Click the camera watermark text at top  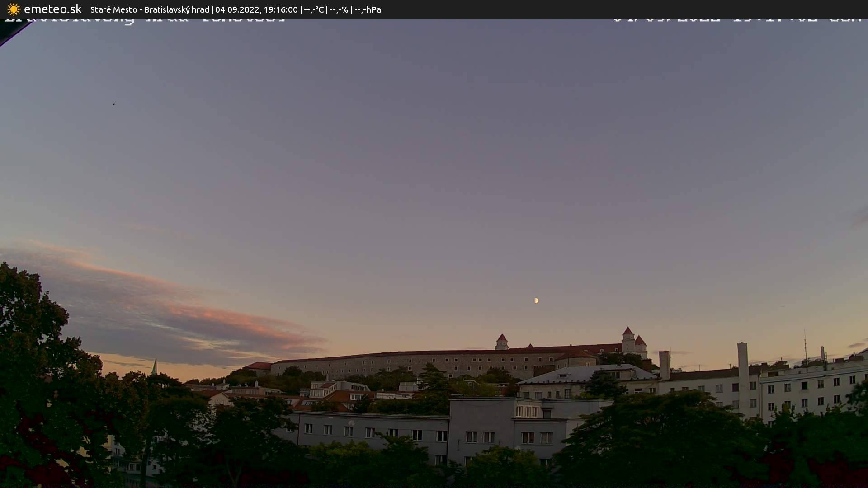pyautogui.click(x=145, y=18)
